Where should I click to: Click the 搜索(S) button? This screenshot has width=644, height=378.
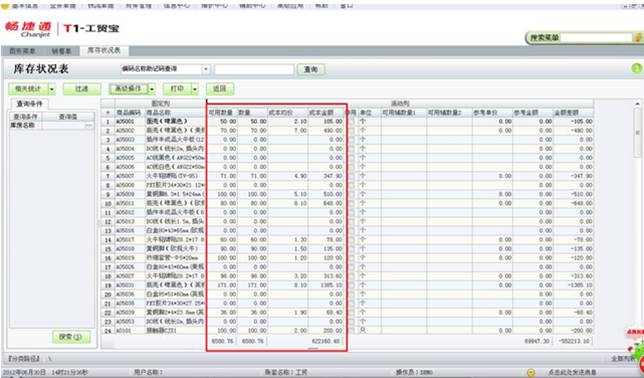pyautogui.click(x=71, y=337)
